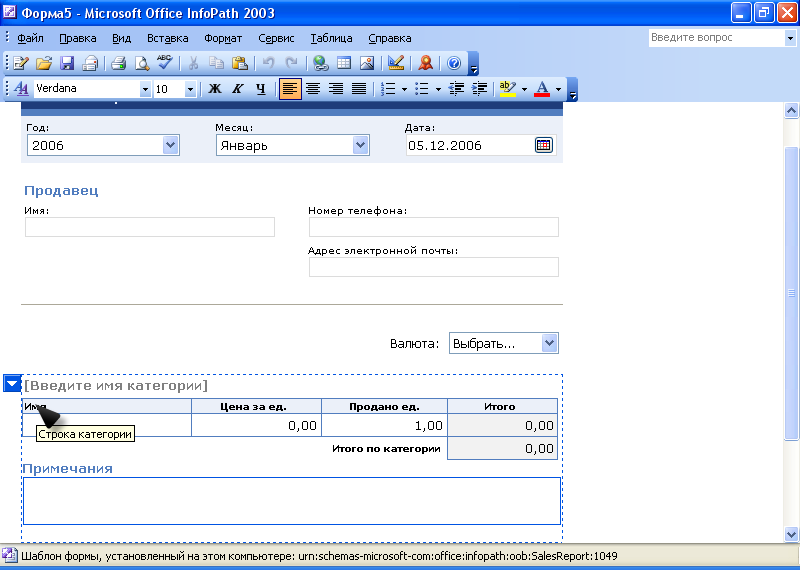
Task: Toggle underline formatting (Ч)
Action: click(261, 89)
